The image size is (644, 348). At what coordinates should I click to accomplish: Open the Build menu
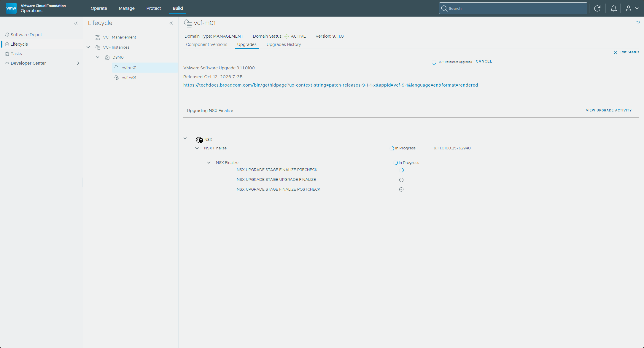pyautogui.click(x=178, y=8)
